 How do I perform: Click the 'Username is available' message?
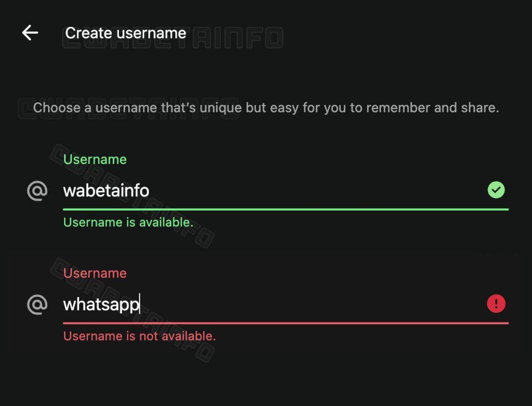tap(129, 222)
